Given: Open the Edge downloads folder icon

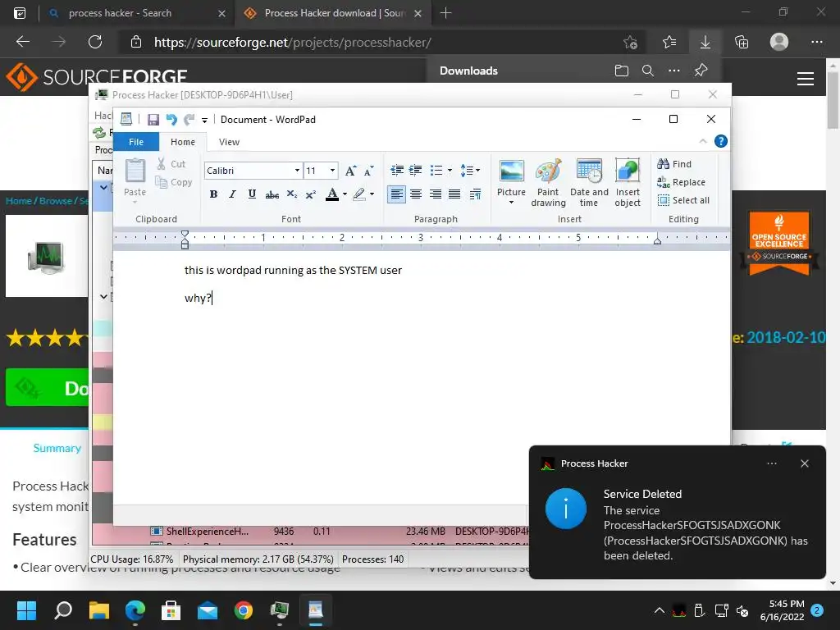Looking at the screenshot, I should pyautogui.click(x=622, y=71).
